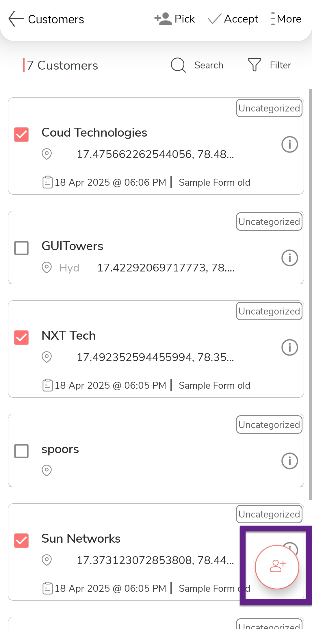Tap the back arrow beside Customers
Viewport: 312px width, 644px height.
pos(16,19)
